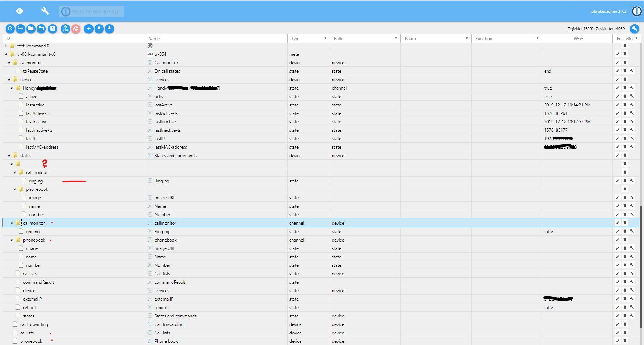Collapse the states device folder node

tap(9, 156)
